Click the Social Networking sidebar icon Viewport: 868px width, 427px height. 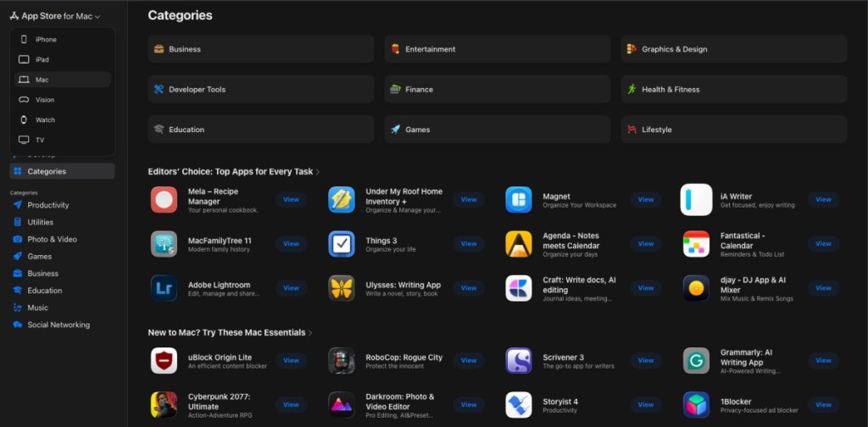coord(18,324)
